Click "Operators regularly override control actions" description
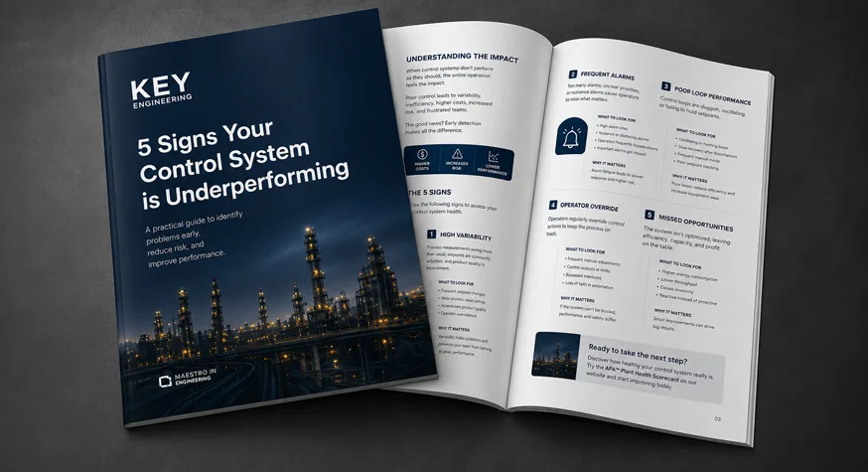The width and height of the screenshot is (868, 472). point(586,226)
